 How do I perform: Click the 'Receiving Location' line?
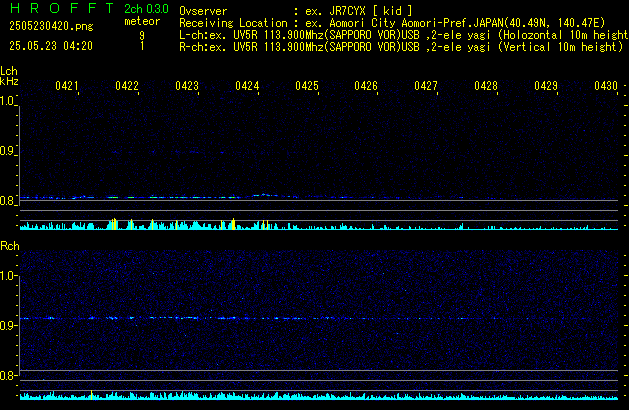coord(392,23)
